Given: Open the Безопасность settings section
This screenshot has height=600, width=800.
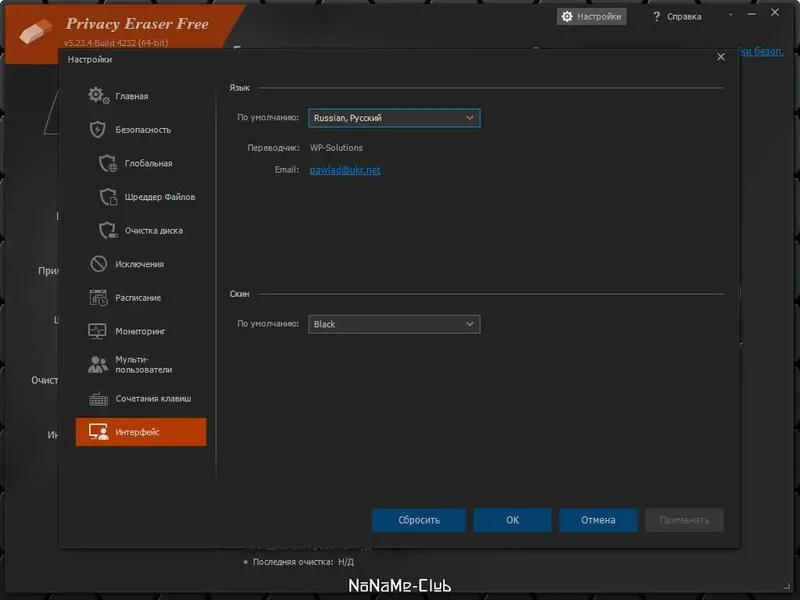Looking at the screenshot, I should coord(141,130).
